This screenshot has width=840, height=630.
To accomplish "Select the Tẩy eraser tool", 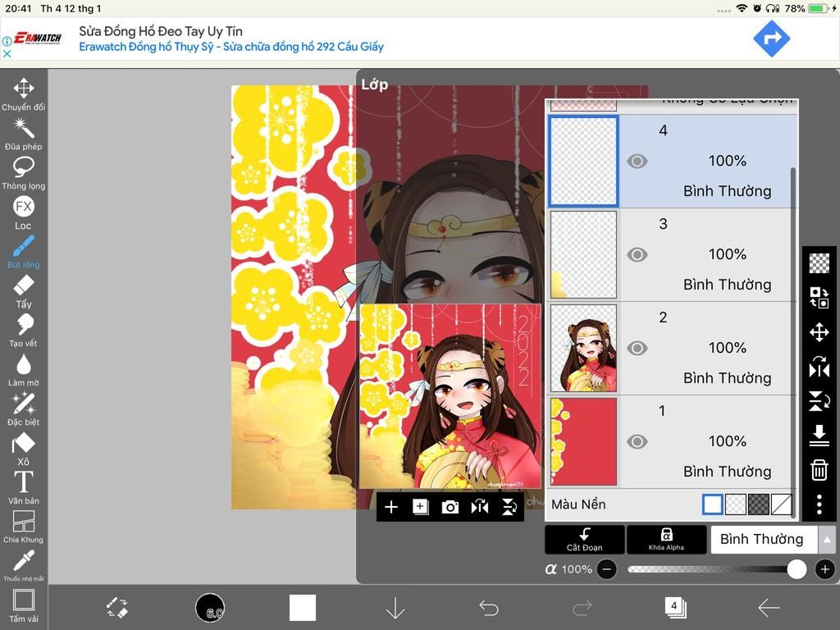I will click(23, 292).
